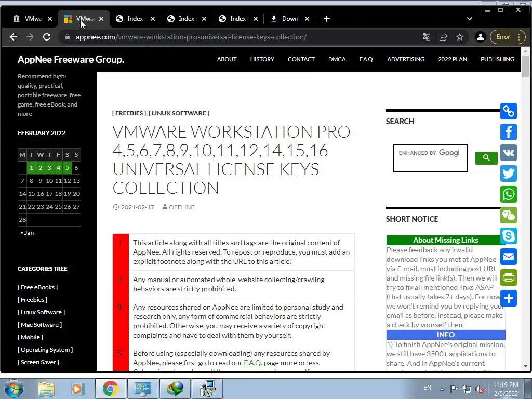Open the translate page icon

[427, 37]
